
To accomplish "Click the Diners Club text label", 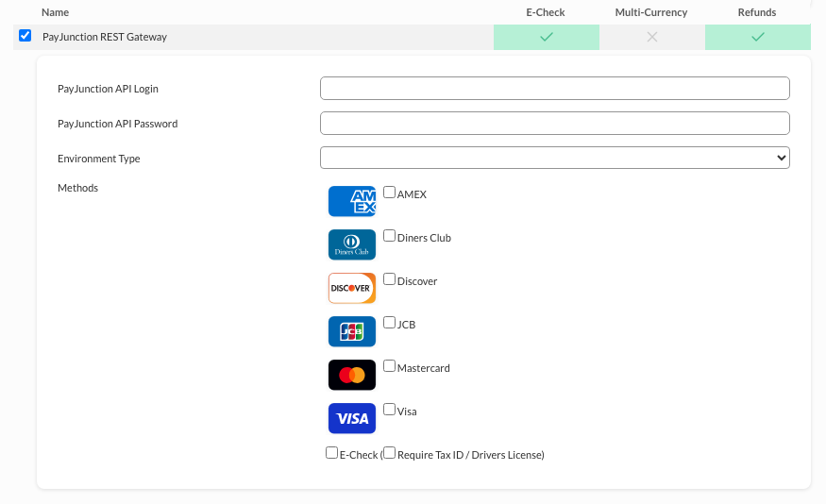I will click(x=424, y=238).
